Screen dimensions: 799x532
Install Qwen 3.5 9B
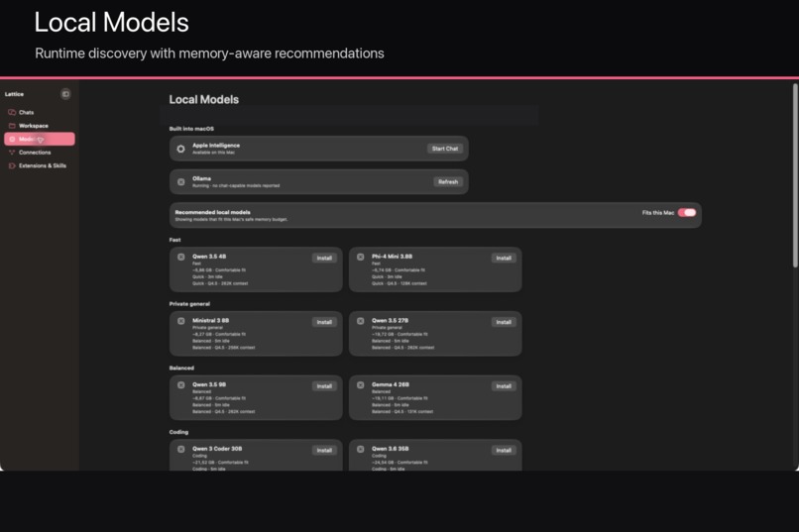(324, 386)
